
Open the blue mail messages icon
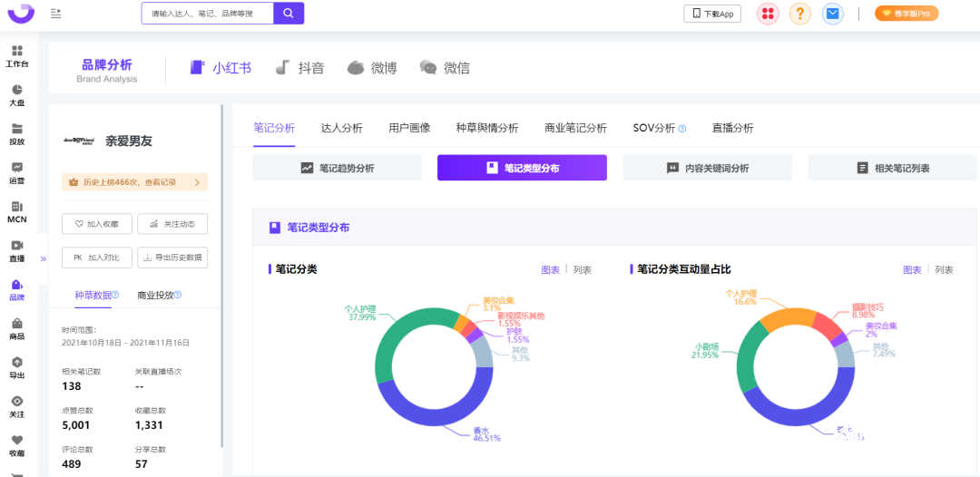pyautogui.click(x=832, y=14)
